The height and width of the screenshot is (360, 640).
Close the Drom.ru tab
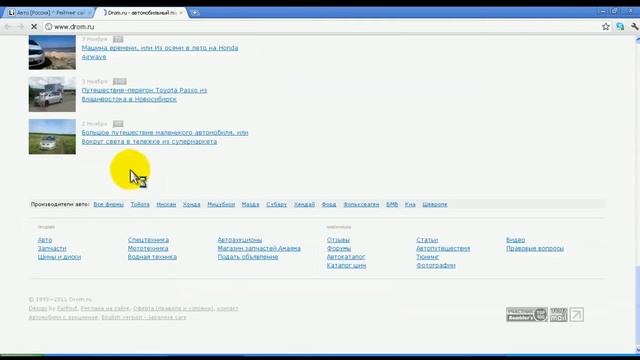[x=181, y=13]
